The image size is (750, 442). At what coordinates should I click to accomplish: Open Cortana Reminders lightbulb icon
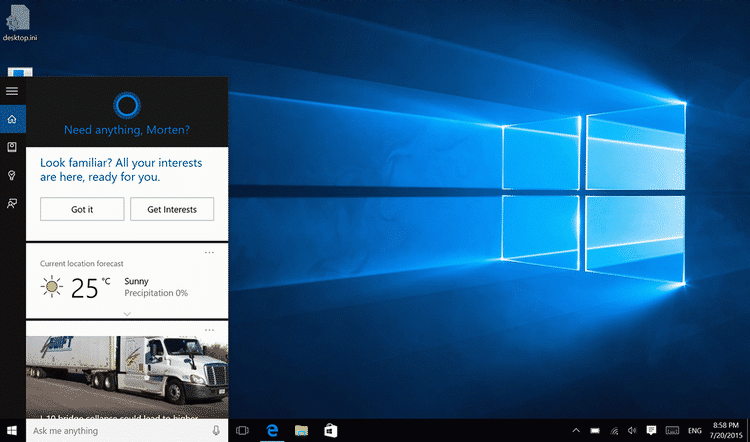click(12, 176)
